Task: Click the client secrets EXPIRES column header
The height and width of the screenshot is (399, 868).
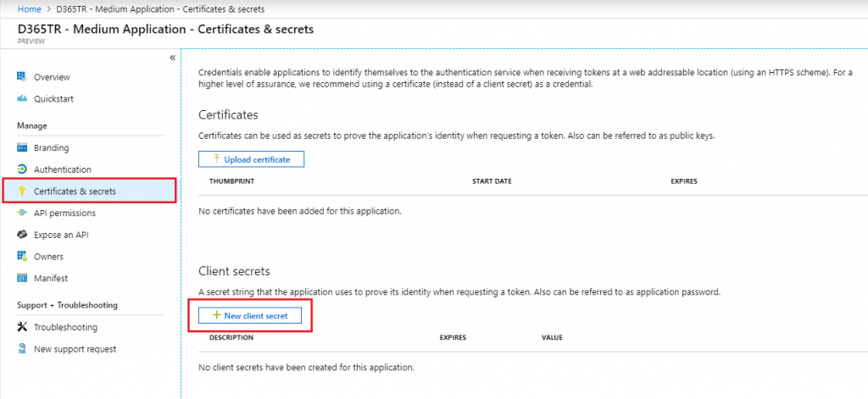Action: pyautogui.click(x=453, y=337)
